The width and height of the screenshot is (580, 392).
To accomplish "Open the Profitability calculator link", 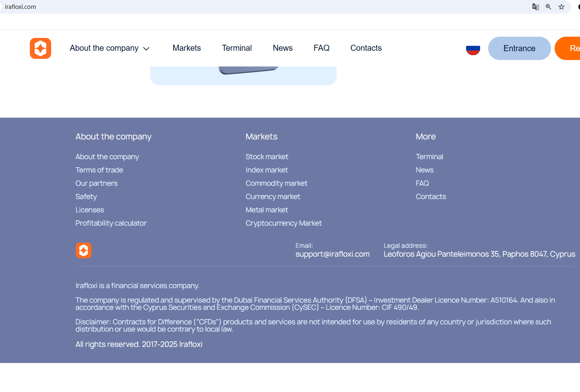I will (x=111, y=223).
